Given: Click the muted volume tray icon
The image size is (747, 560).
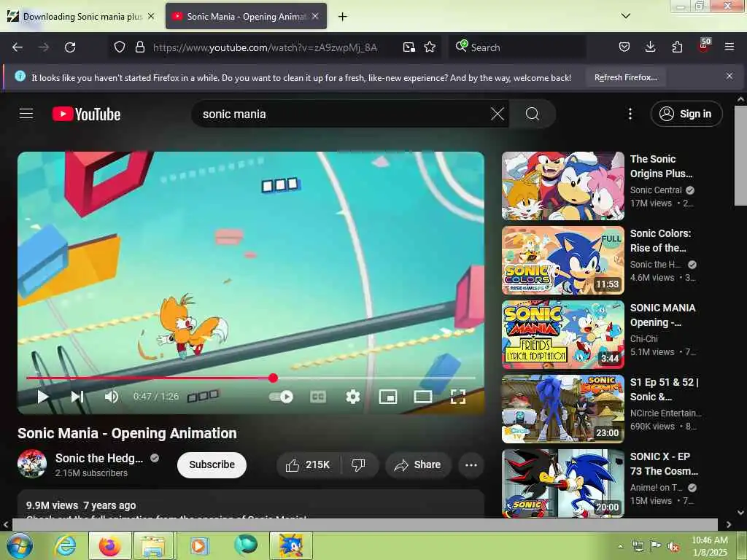Looking at the screenshot, I should click(x=673, y=547).
